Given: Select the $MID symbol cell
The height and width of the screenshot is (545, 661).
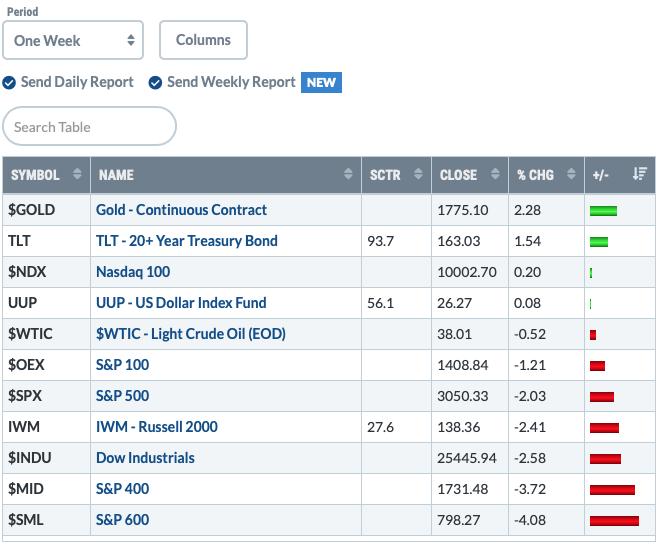Looking at the screenshot, I should [x=46, y=489].
